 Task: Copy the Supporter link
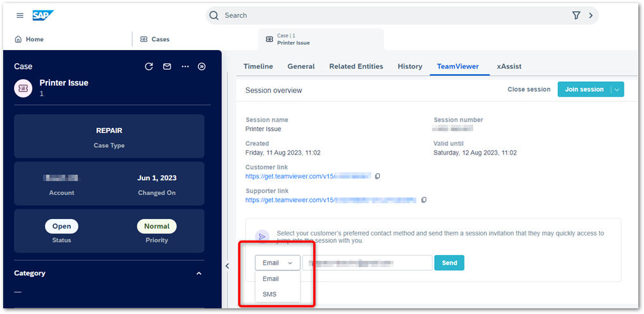click(424, 200)
